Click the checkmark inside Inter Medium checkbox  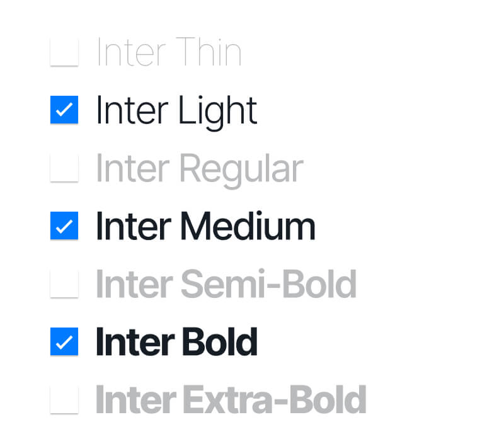(64, 225)
